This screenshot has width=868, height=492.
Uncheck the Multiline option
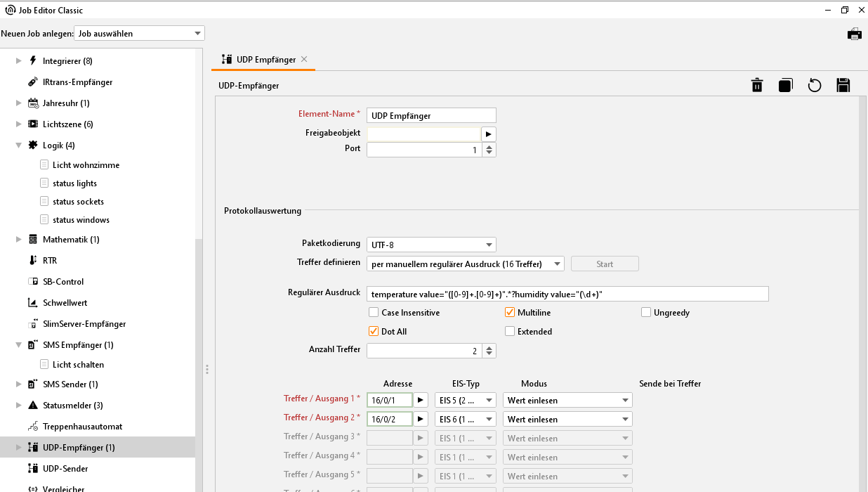pyautogui.click(x=510, y=313)
